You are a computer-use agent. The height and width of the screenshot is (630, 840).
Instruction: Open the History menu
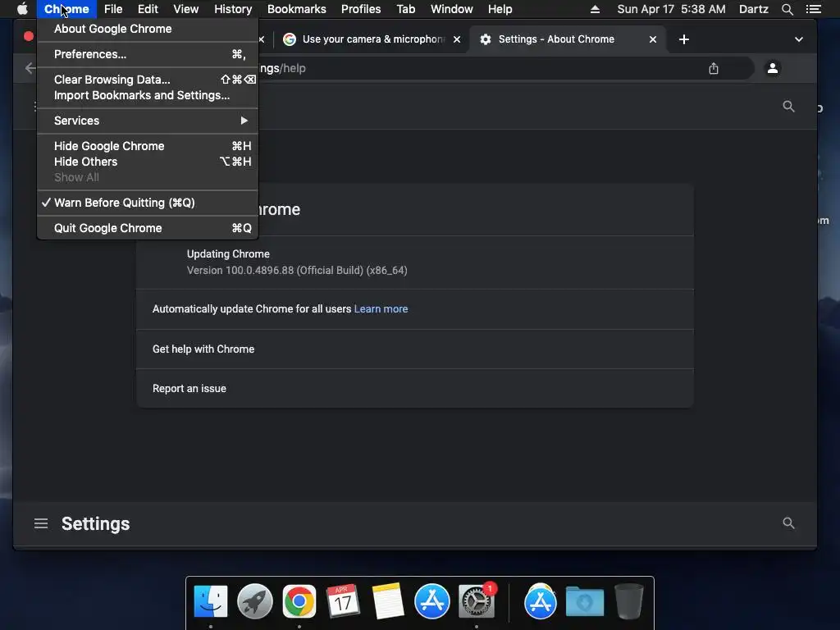(233, 9)
